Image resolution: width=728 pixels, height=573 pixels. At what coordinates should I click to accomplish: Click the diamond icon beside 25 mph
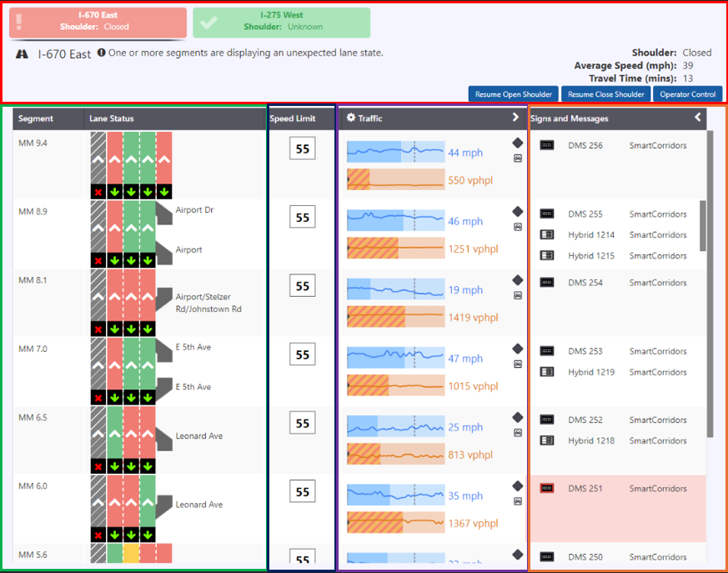[x=518, y=417]
